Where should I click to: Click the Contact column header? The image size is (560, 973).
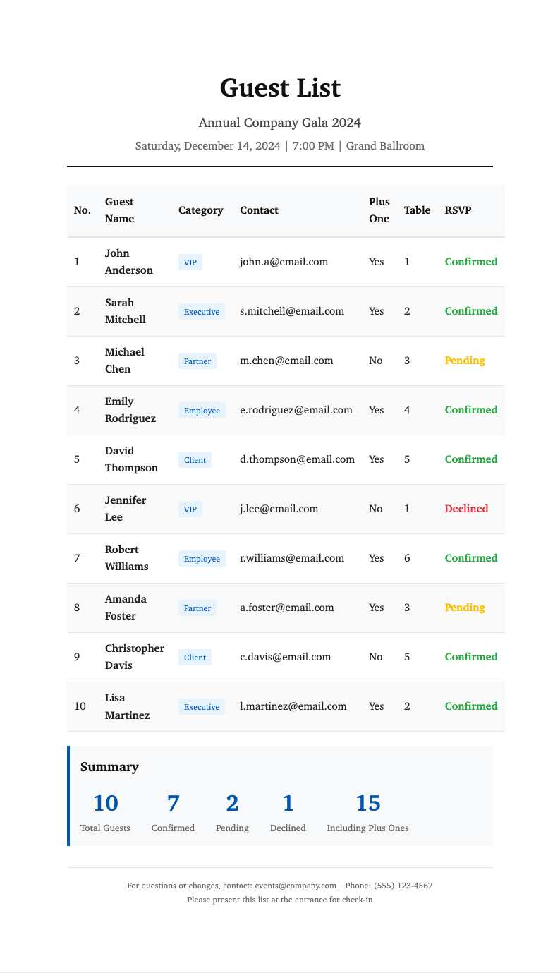point(259,210)
